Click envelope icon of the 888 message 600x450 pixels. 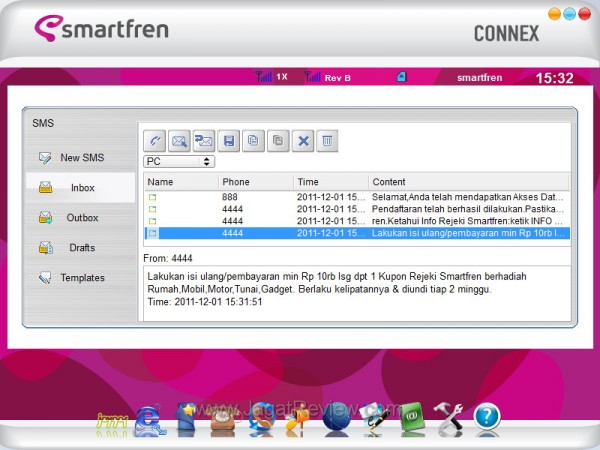point(153,197)
